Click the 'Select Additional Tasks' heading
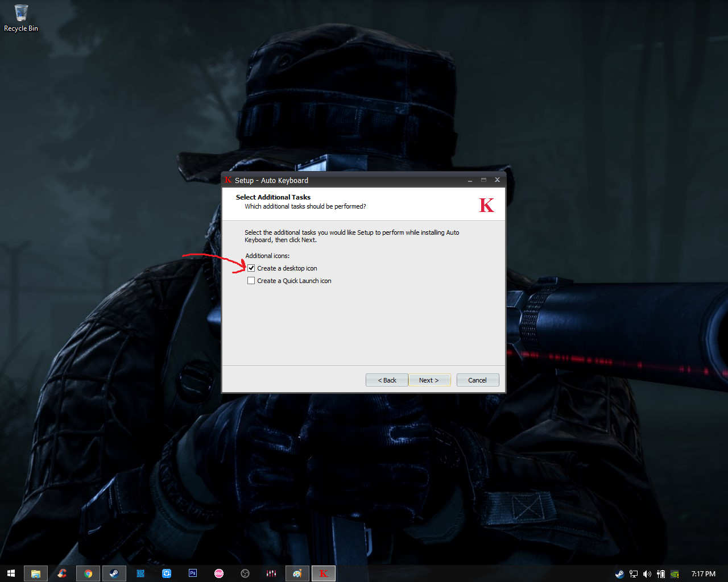 click(x=273, y=197)
